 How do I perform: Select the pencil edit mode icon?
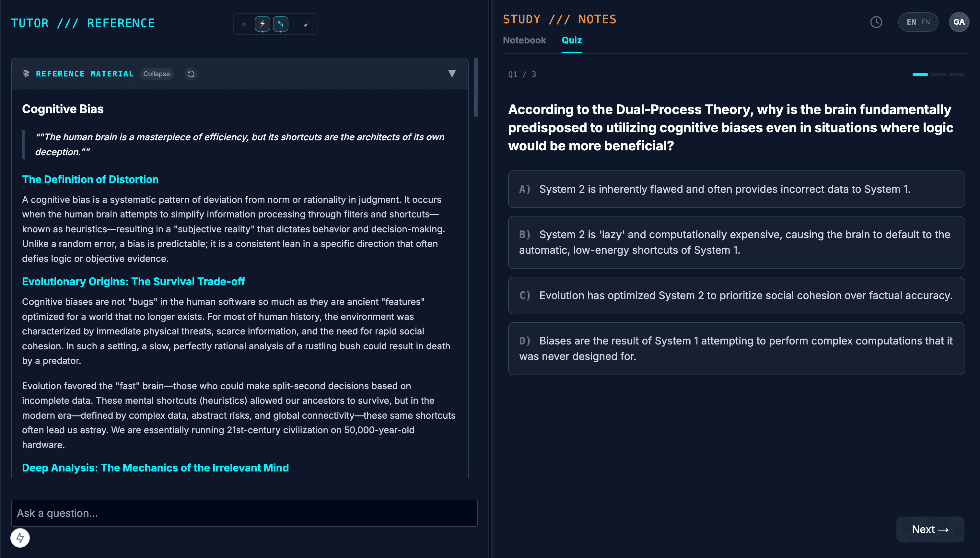click(280, 24)
